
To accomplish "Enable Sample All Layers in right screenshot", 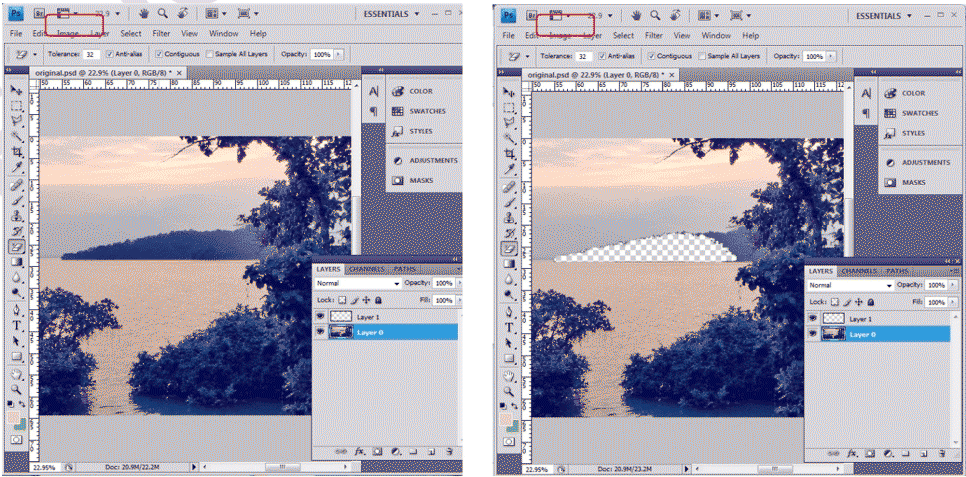I will pyautogui.click(x=702, y=56).
